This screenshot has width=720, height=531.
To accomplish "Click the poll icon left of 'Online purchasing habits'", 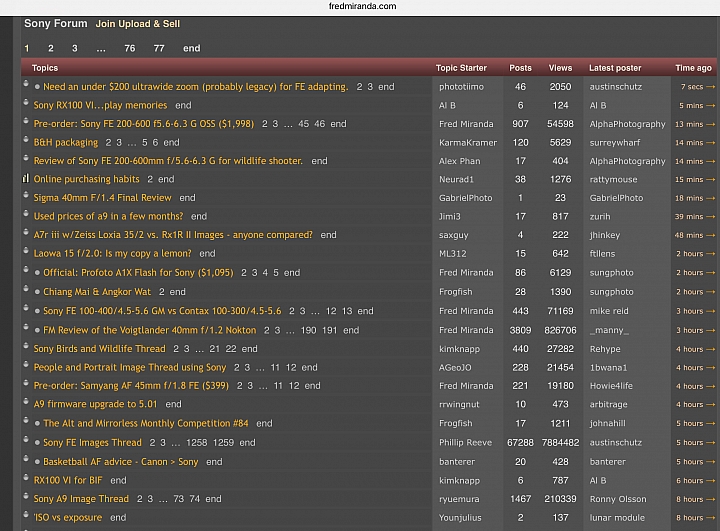I will coord(26,178).
